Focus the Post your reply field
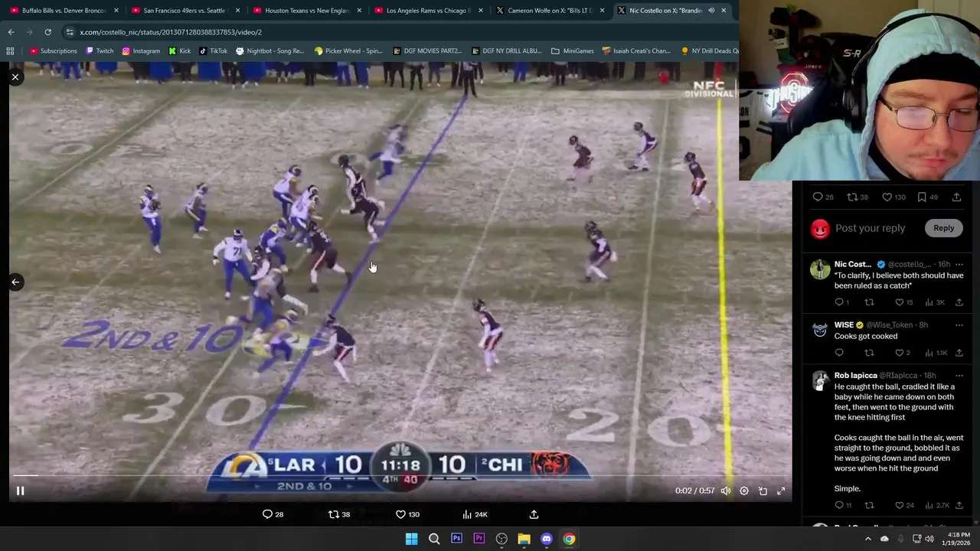 pos(870,228)
